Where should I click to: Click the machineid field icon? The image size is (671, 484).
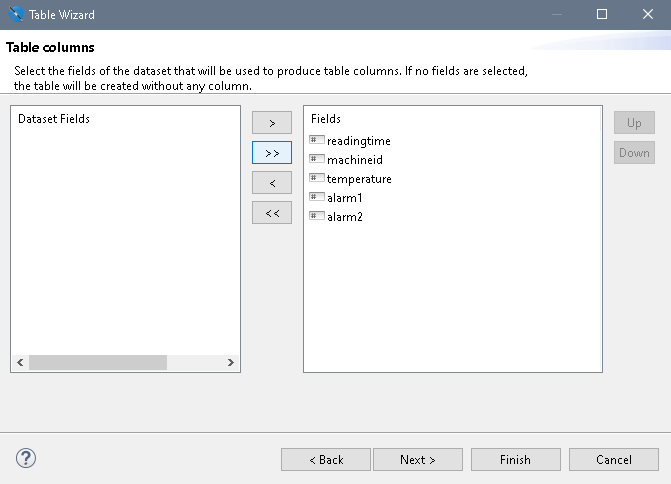[317, 159]
